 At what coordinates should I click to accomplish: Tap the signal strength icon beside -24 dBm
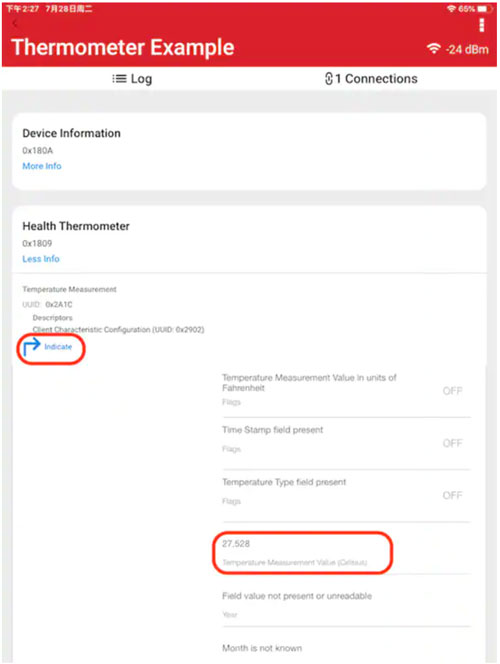pos(434,49)
